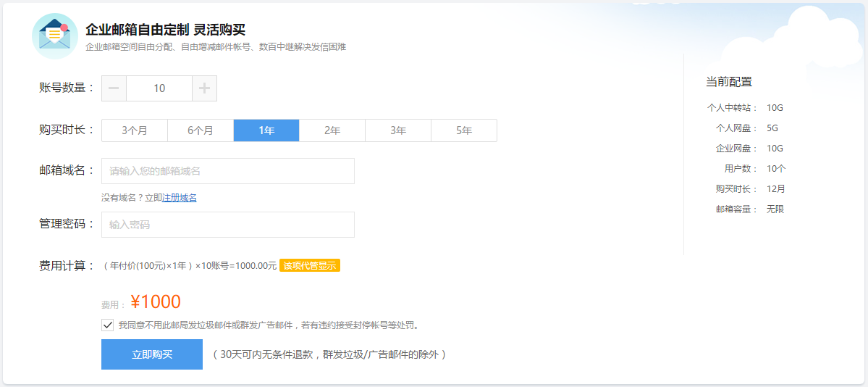Click the 管理密码 password field

click(228, 225)
